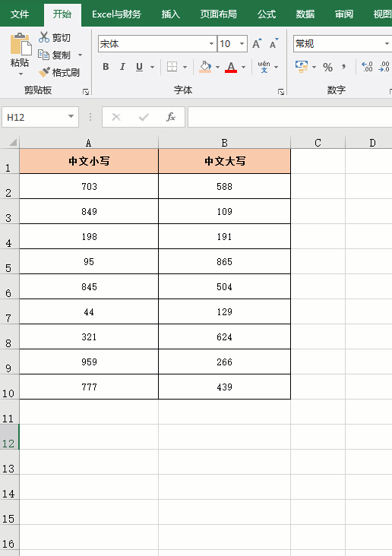
Task: Toggle Underline formatting
Action: pyautogui.click(x=140, y=67)
